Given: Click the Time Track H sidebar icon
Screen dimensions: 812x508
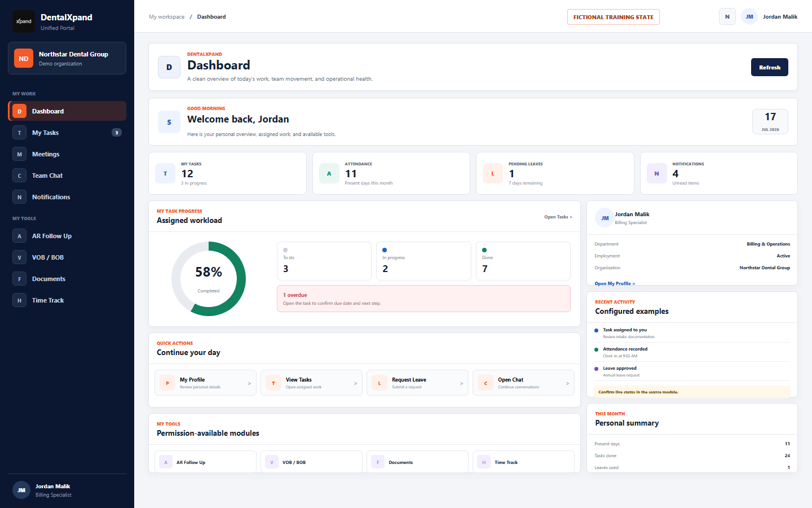Looking at the screenshot, I should [19, 300].
